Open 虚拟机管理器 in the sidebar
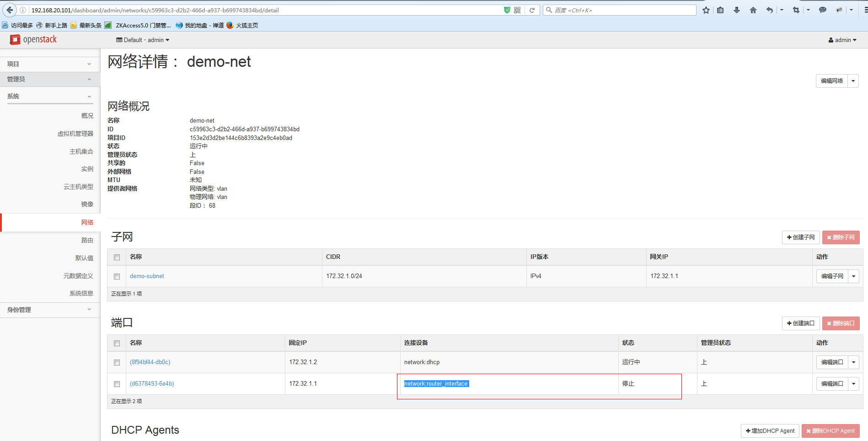 (x=75, y=134)
